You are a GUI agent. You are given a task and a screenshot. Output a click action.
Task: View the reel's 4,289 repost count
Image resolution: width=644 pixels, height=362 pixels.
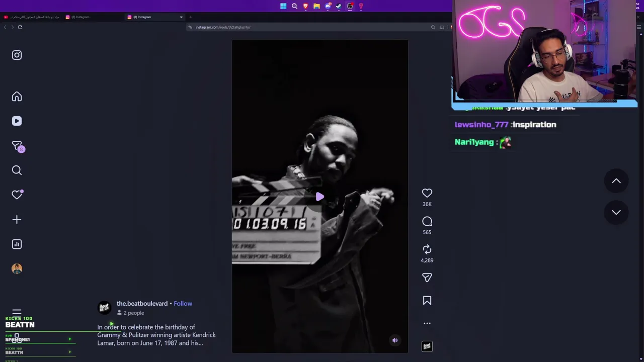[427, 260]
